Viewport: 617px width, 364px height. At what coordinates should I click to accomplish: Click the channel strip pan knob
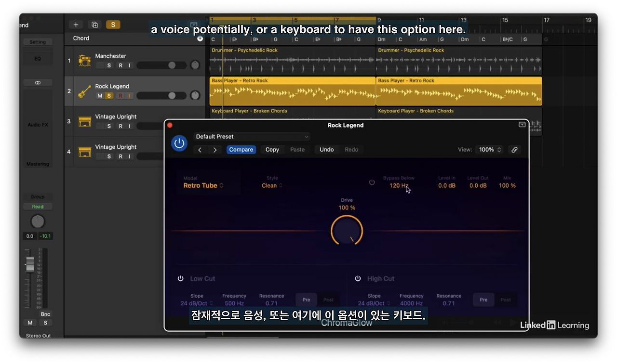pos(38,221)
